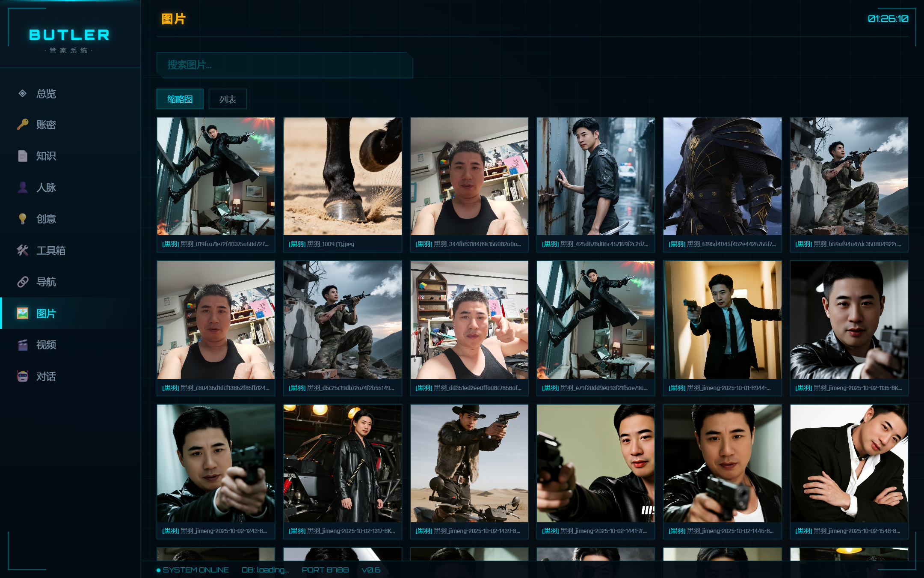Open the clapperboard icon for 视频

point(23,345)
